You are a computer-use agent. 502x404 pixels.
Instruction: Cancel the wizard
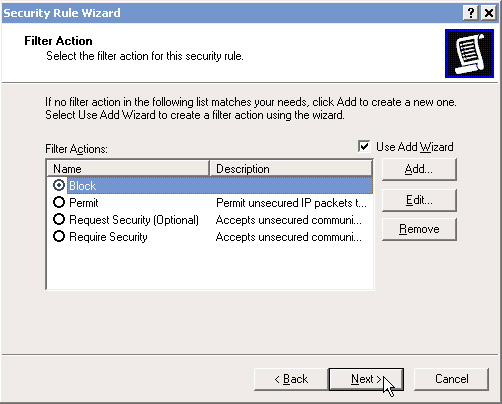coord(451,379)
